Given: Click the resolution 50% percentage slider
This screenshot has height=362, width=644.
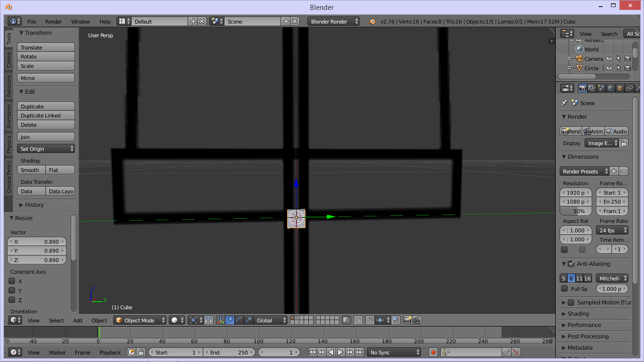Looking at the screenshot, I should coord(576,211).
